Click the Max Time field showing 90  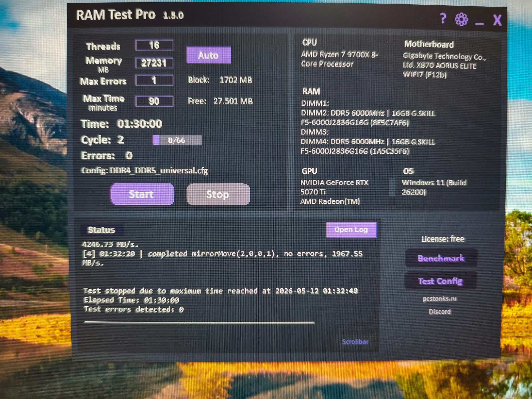pyautogui.click(x=154, y=101)
